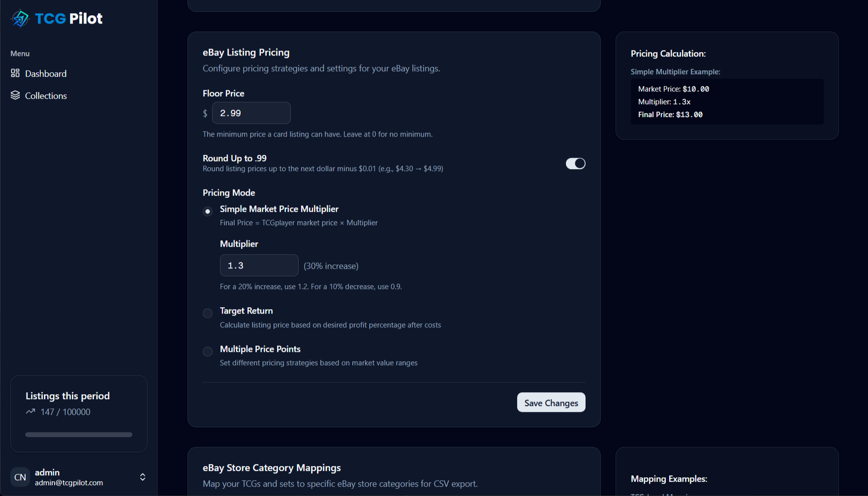
Task: Click the admin@tcgpilot.com email text
Action: [69, 483]
